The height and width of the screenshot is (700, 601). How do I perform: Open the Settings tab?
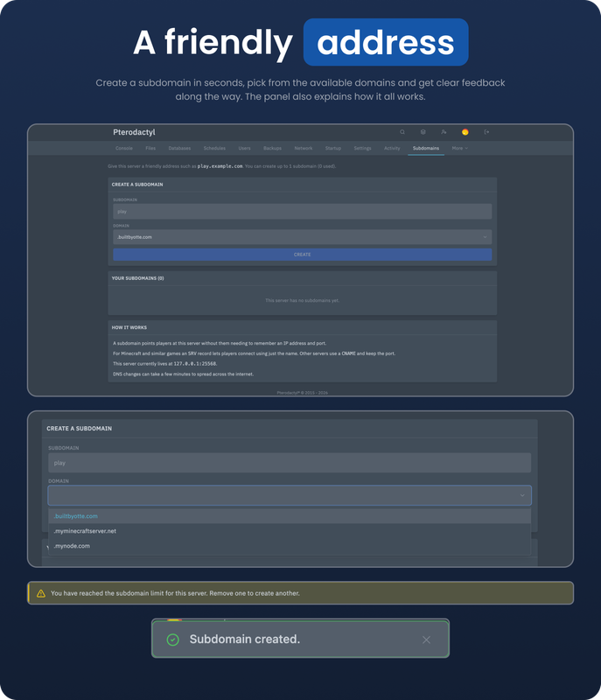[x=362, y=148]
